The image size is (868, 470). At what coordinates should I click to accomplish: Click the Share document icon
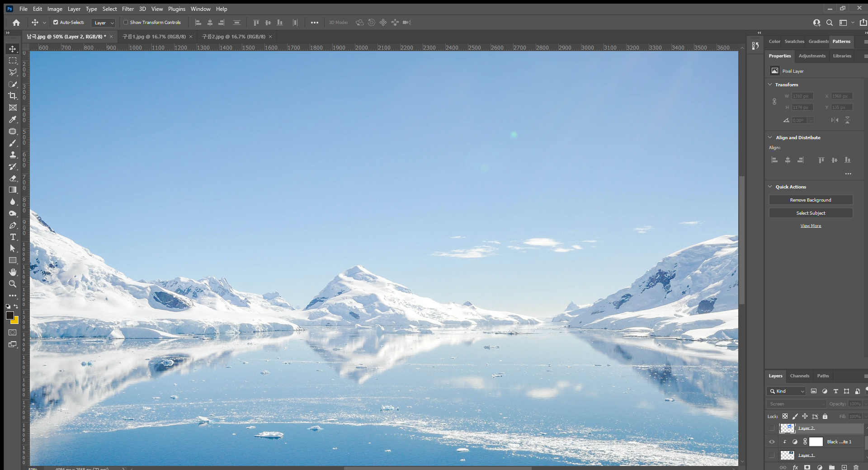click(x=863, y=23)
